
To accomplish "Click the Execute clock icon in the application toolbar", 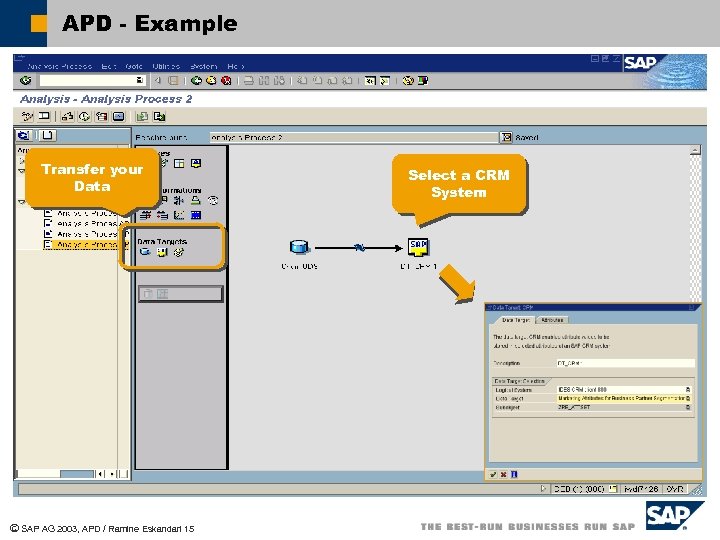I will tap(84, 117).
